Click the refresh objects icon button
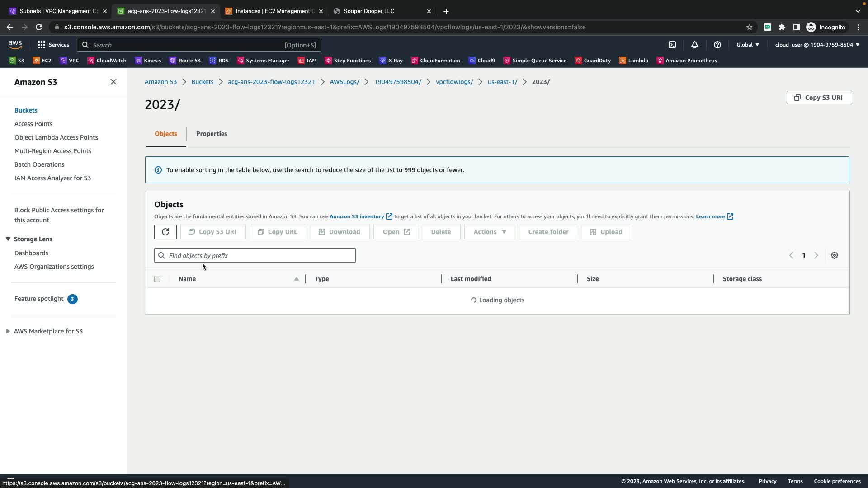The image size is (868, 488). tap(165, 232)
